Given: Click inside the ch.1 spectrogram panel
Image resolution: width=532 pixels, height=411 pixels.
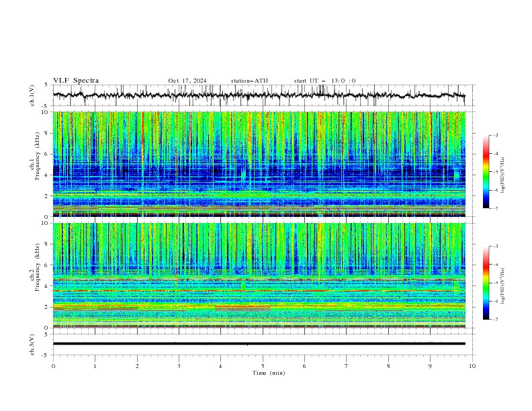Looking at the screenshot, I should [x=259, y=164].
